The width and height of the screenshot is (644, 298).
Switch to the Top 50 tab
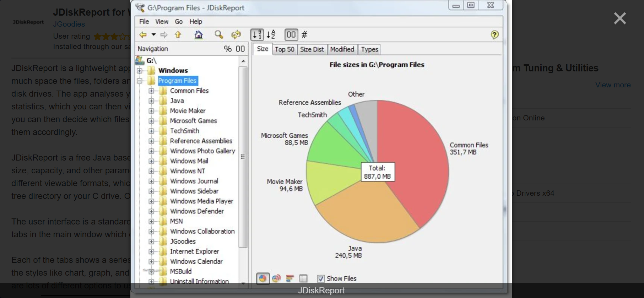pos(284,49)
